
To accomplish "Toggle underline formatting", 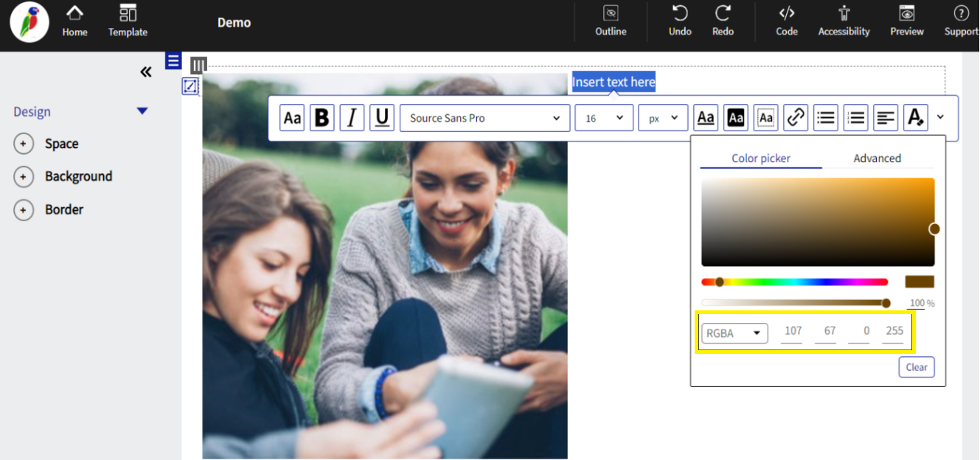I will pyautogui.click(x=381, y=118).
